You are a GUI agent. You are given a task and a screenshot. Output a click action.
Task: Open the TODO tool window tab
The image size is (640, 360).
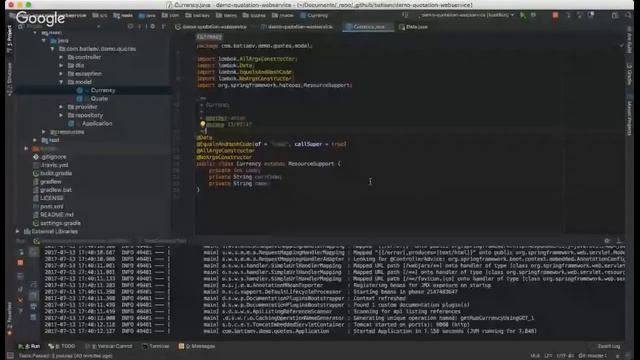[62, 346]
